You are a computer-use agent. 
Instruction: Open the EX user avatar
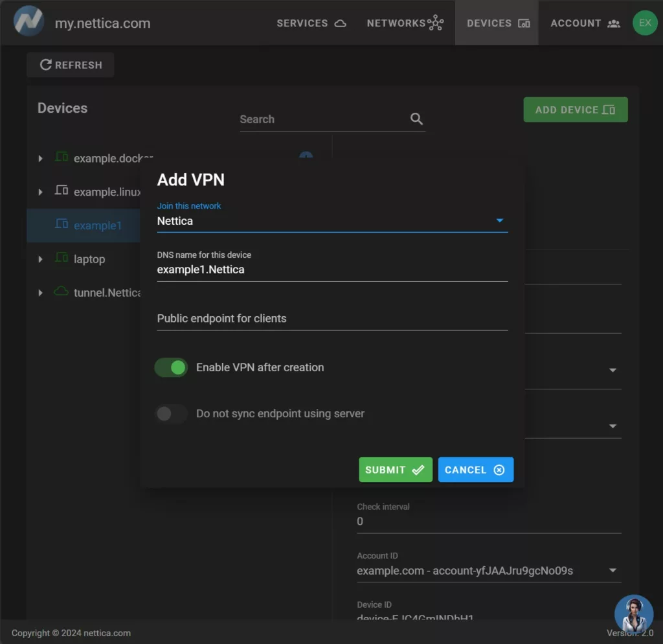point(645,23)
